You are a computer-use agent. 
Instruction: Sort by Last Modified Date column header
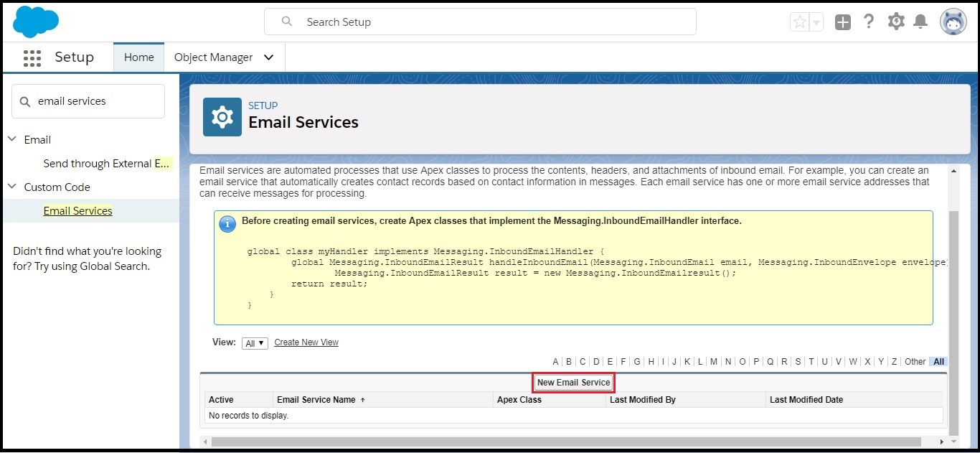[x=806, y=400]
